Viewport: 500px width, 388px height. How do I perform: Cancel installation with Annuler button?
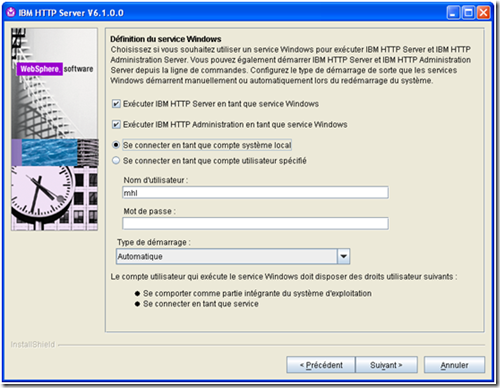click(x=454, y=365)
